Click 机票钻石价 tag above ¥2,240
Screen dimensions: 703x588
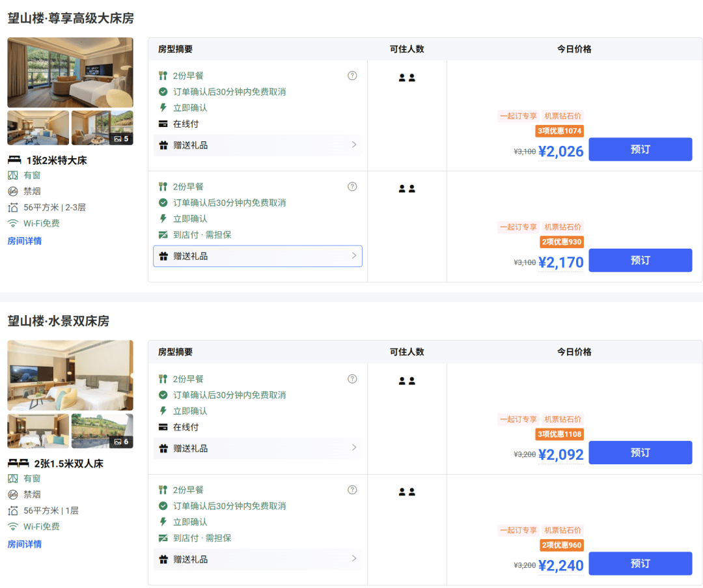tap(562, 530)
